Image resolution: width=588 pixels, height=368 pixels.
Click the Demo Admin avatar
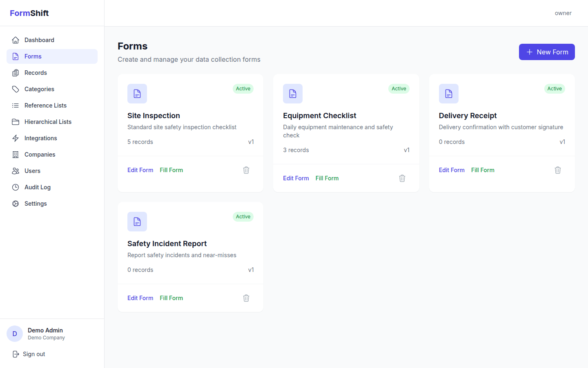pyautogui.click(x=14, y=334)
